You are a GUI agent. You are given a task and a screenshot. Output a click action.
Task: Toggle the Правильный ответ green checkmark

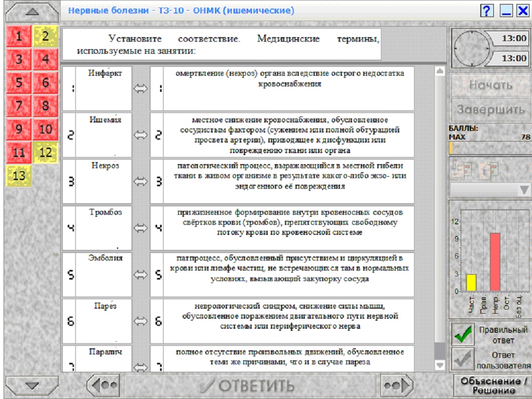(x=463, y=334)
